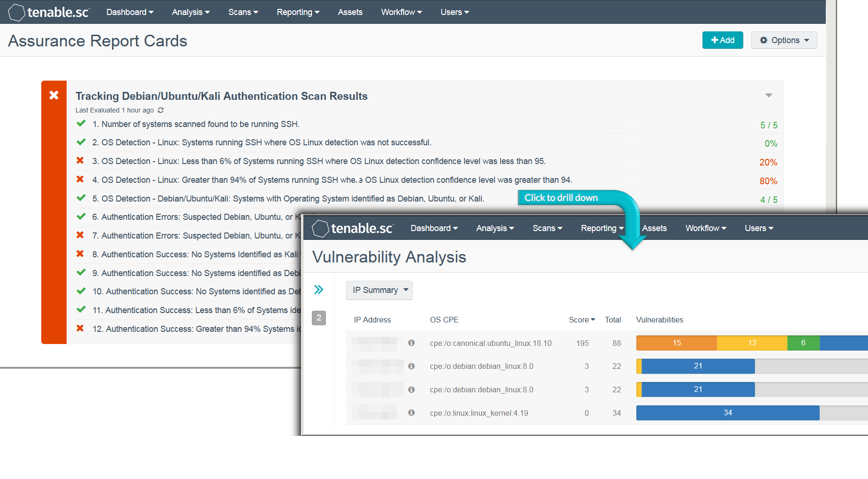Image resolution: width=868 pixels, height=479 pixels.
Task: Click the 0% value for policy 2
Action: coord(771,143)
